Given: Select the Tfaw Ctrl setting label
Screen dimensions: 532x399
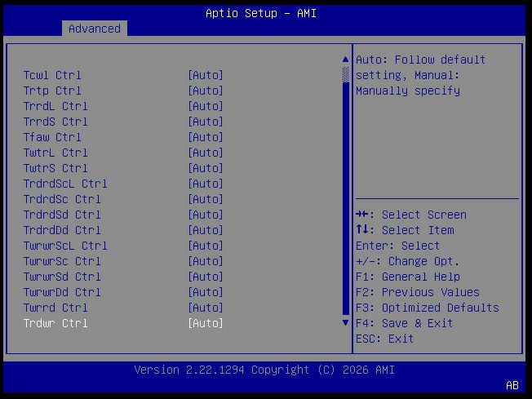Looking at the screenshot, I should coord(52,137).
